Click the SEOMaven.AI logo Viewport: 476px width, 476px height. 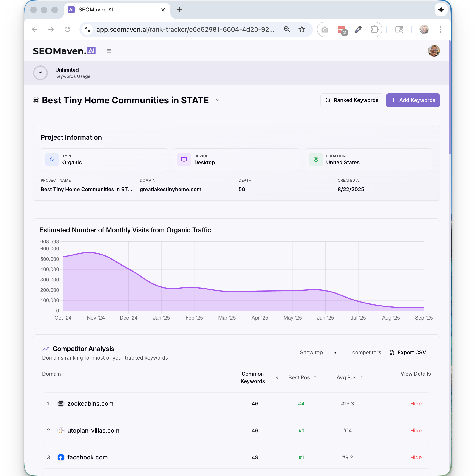64,51
